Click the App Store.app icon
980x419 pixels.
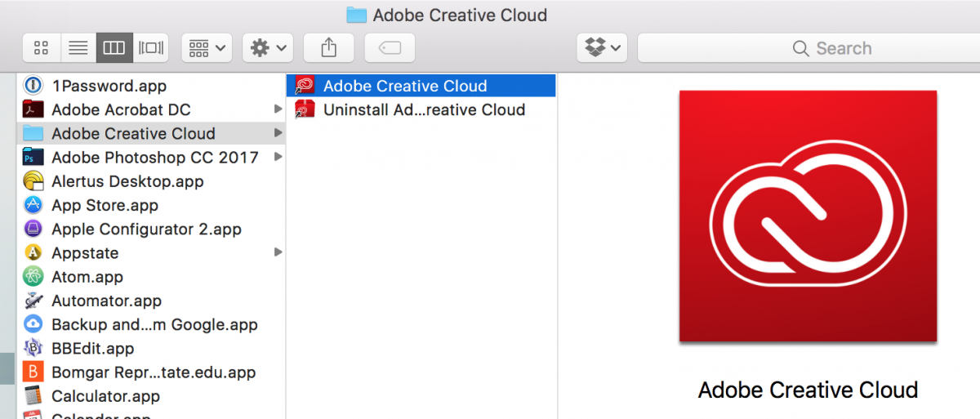tap(33, 205)
